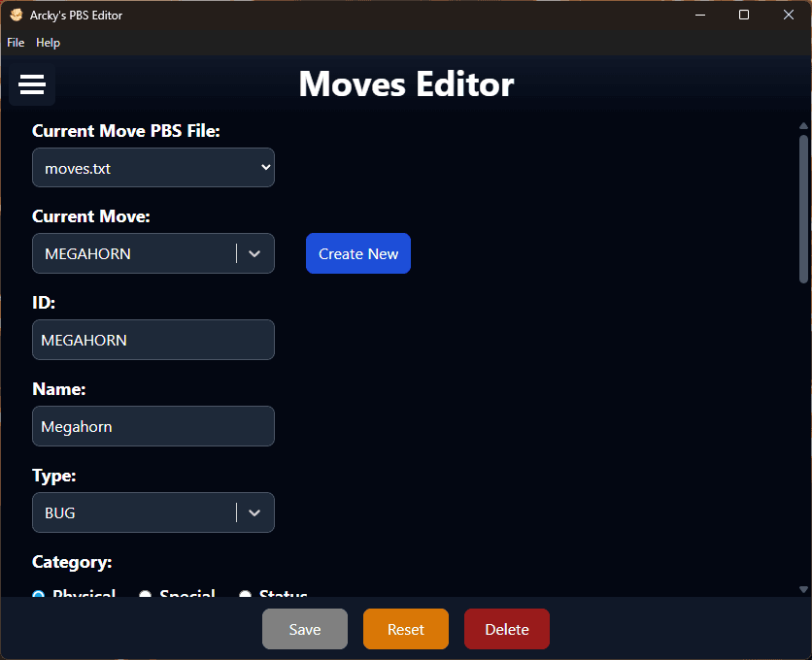Minimize the PBS Editor window
The width and height of the screenshot is (812, 660).
click(x=699, y=15)
